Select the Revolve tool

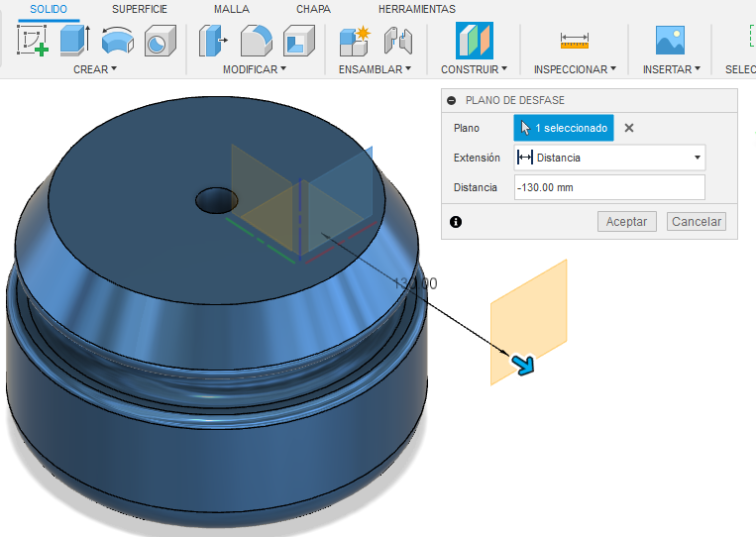(x=118, y=41)
